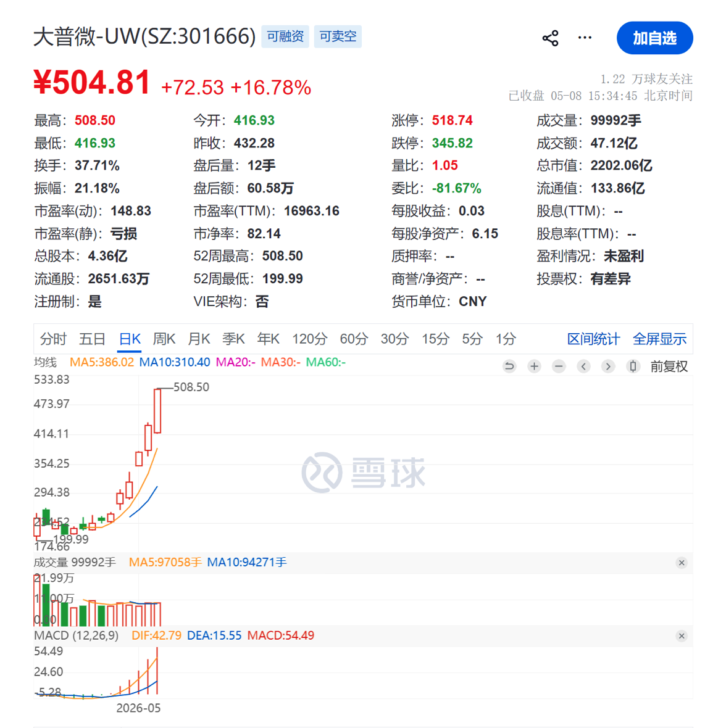Switch to the 60分 chart tab
This screenshot has height=728, width=705.
[x=354, y=339]
